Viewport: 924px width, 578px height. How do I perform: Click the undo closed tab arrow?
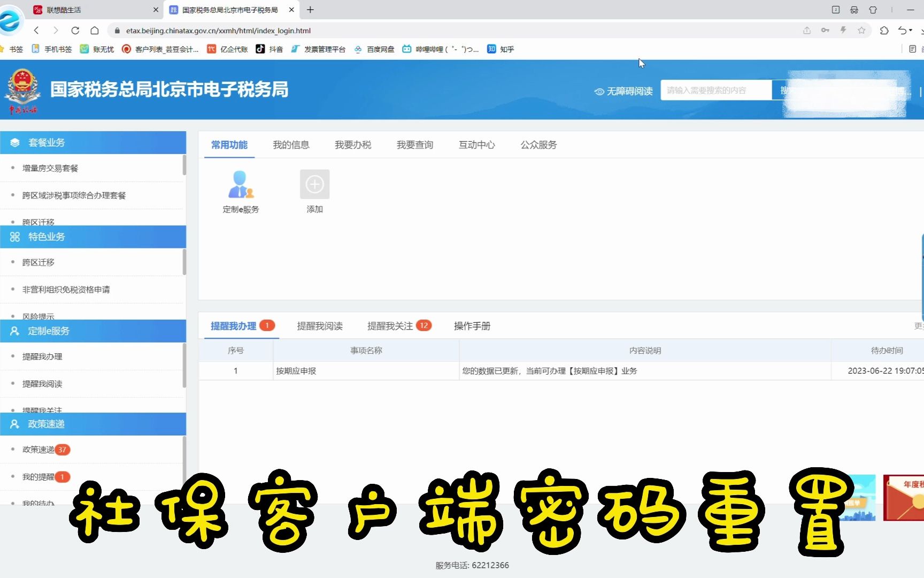pyautogui.click(x=902, y=31)
